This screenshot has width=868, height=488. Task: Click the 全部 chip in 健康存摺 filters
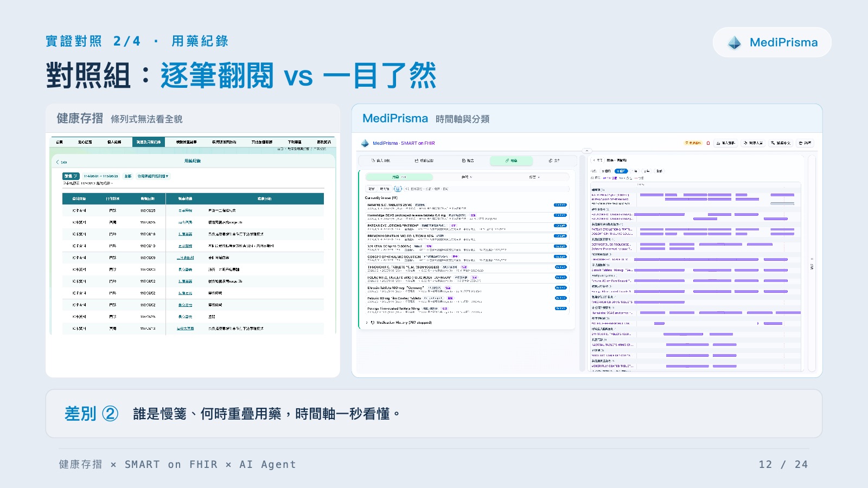click(x=128, y=176)
